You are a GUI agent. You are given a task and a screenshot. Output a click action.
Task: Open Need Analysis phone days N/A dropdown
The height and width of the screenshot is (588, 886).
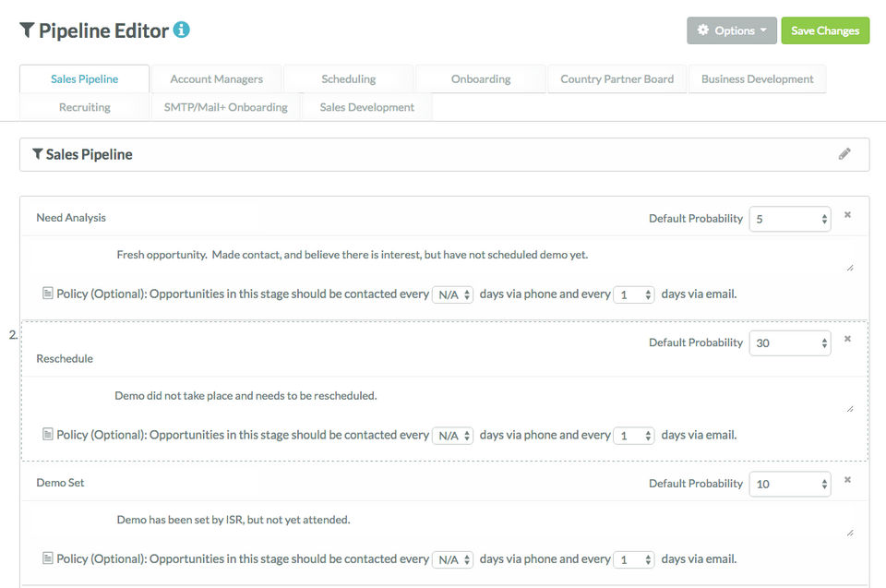pos(452,294)
